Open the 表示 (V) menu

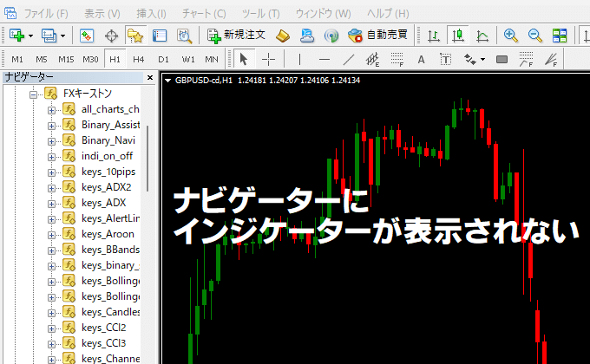click(102, 14)
